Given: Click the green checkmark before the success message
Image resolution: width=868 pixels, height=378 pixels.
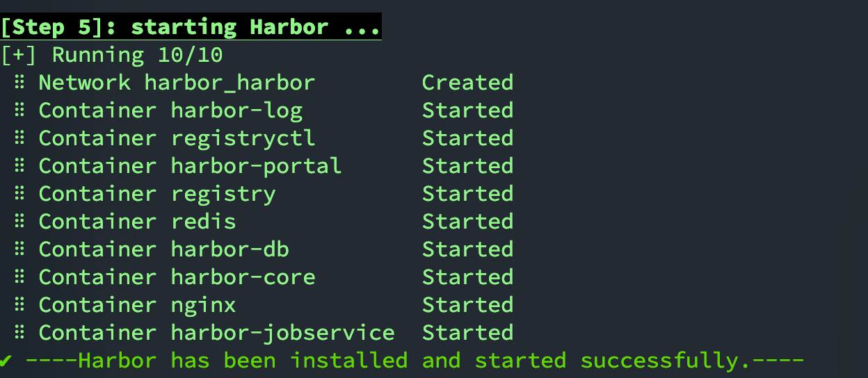Looking at the screenshot, I should 6,361.
